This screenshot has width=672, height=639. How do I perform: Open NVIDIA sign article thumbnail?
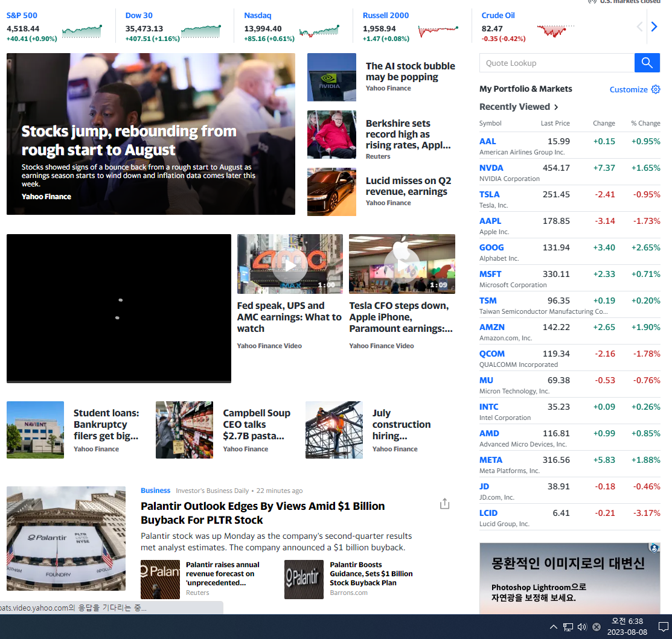(x=331, y=77)
